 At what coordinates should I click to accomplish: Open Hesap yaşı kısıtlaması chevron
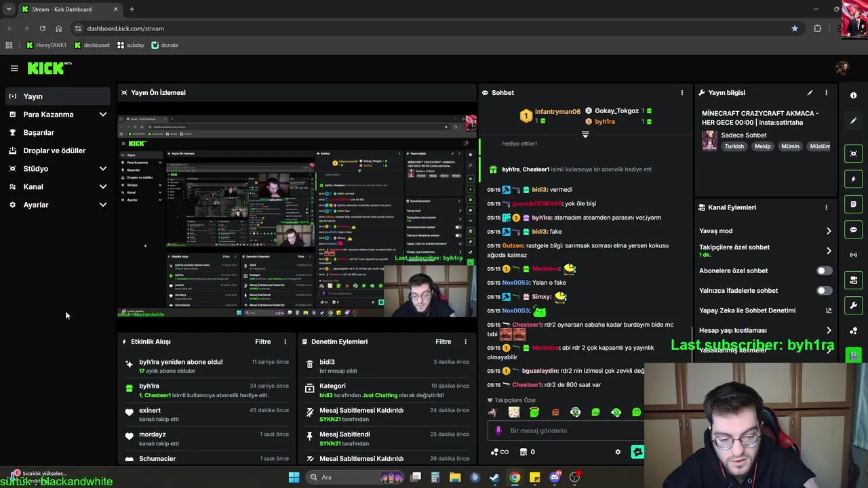click(829, 331)
